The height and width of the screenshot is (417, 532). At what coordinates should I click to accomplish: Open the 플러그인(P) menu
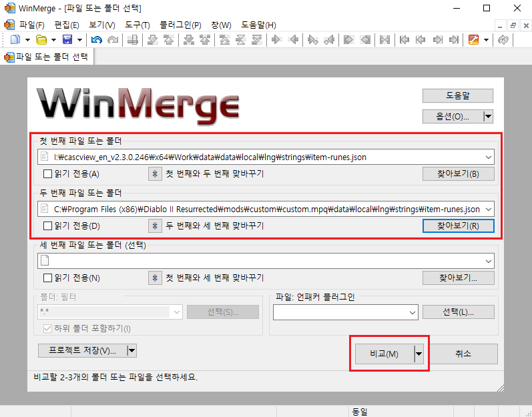(180, 25)
